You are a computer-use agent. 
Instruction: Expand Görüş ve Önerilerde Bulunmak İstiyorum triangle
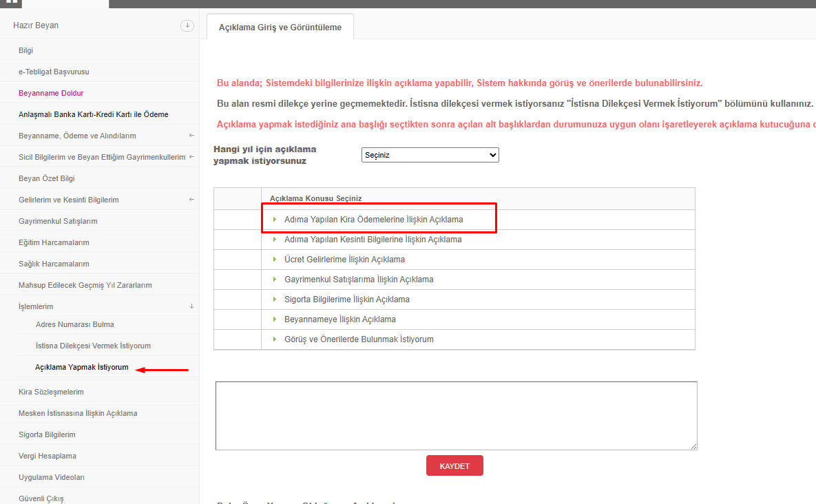tap(274, 339)
